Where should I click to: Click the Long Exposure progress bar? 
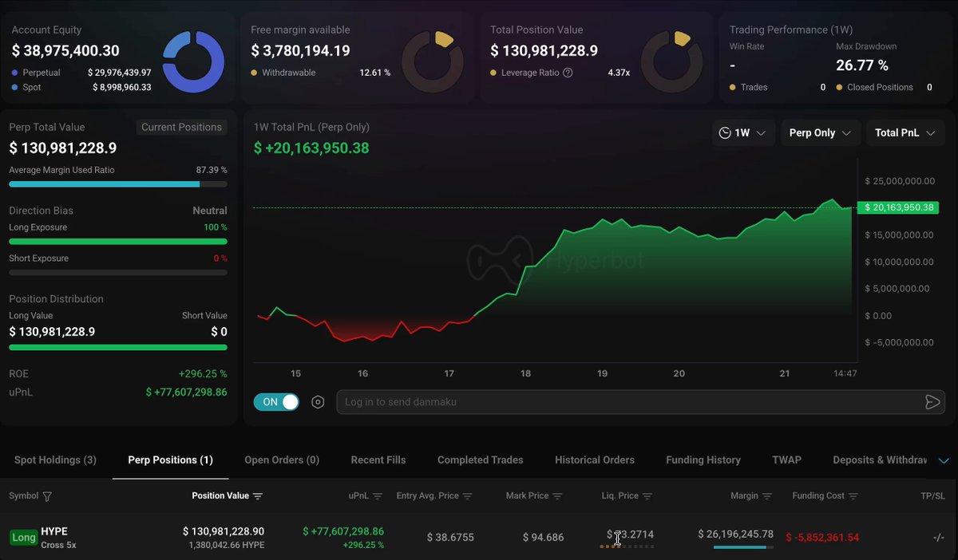[x=118, y=242]
